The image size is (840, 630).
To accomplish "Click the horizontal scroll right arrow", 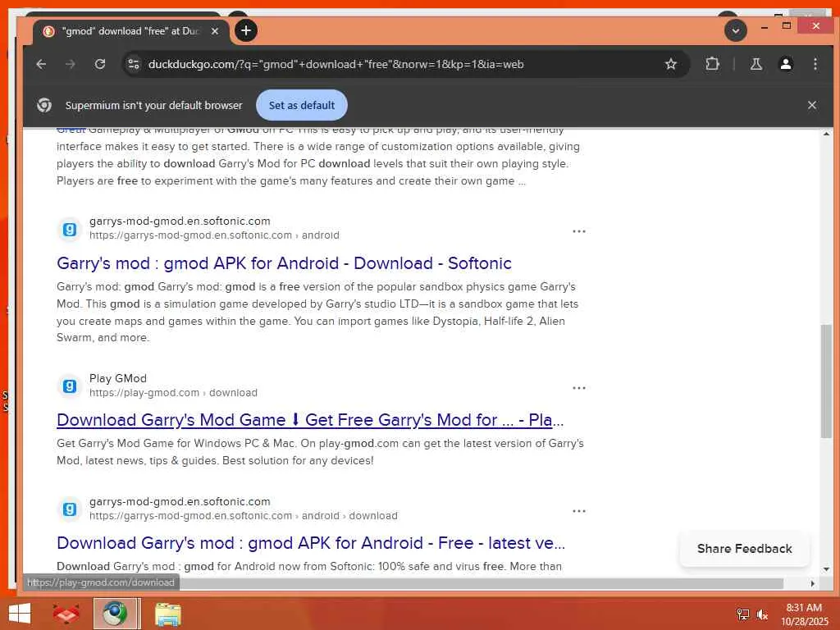I will click(813, 583).
